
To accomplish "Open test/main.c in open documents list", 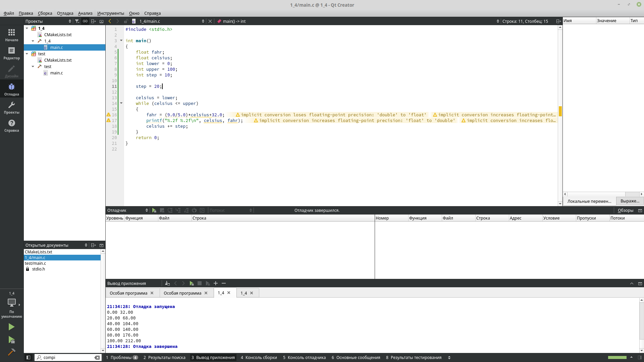I will tap(35, 263).
